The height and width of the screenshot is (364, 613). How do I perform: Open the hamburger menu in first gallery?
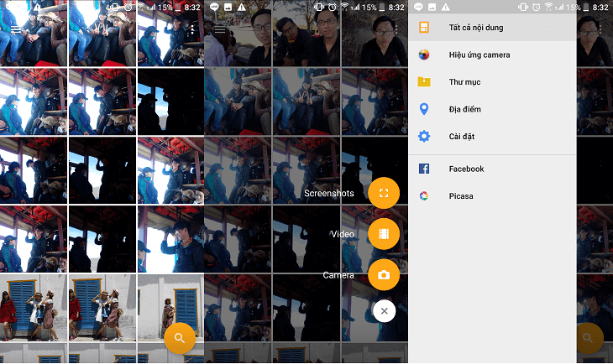tap(16, 29)
